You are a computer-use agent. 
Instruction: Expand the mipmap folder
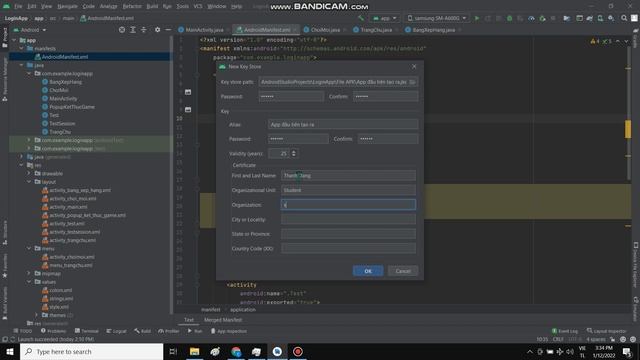(29, 273)
